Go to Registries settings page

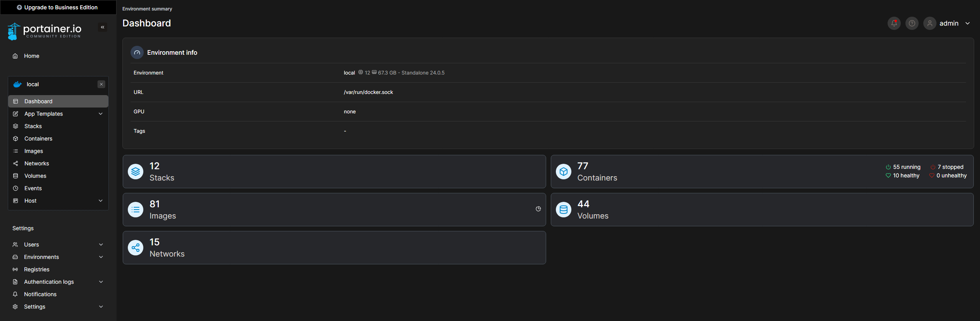(37, 269)
